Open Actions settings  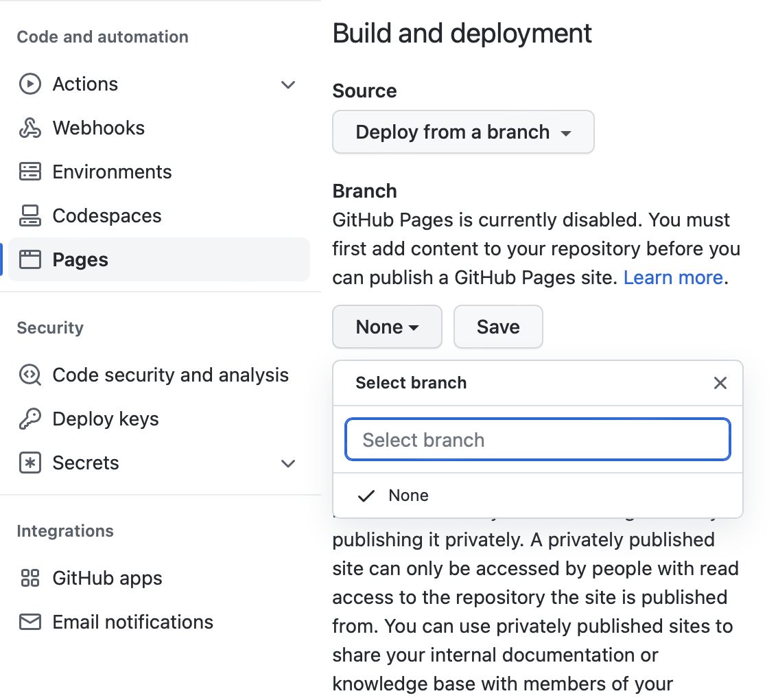pyautogui.click(x=158, y=84)
